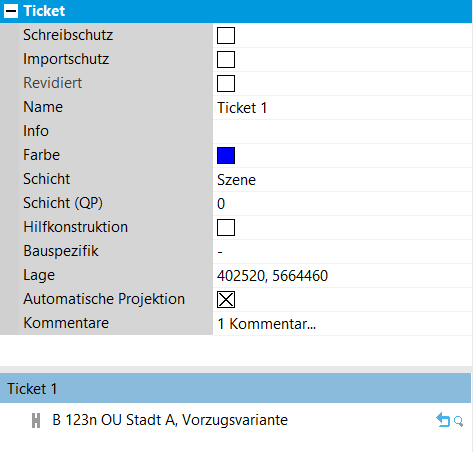Check the Revidiert checkbox

(x=226, y=83)
